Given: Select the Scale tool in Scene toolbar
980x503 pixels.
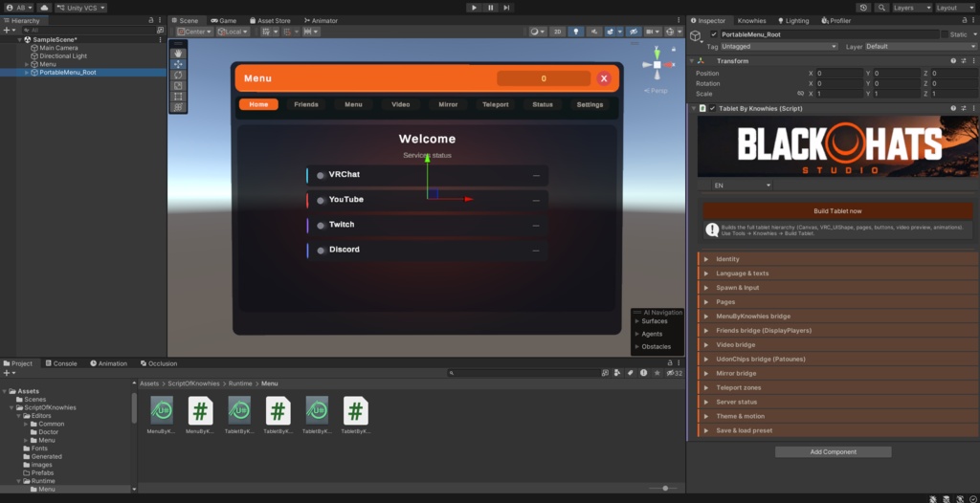Looking at the screenshot, I should 178,86.
